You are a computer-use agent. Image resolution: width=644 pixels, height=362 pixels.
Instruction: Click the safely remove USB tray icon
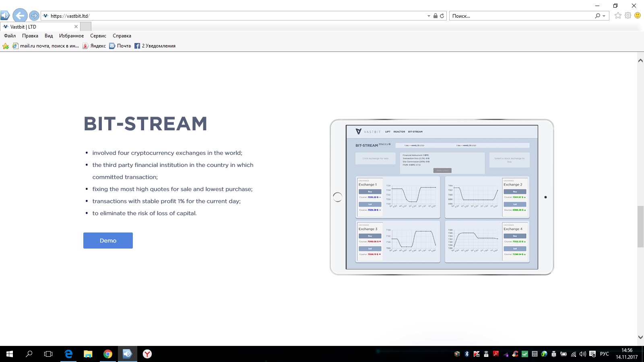[554, 354]
